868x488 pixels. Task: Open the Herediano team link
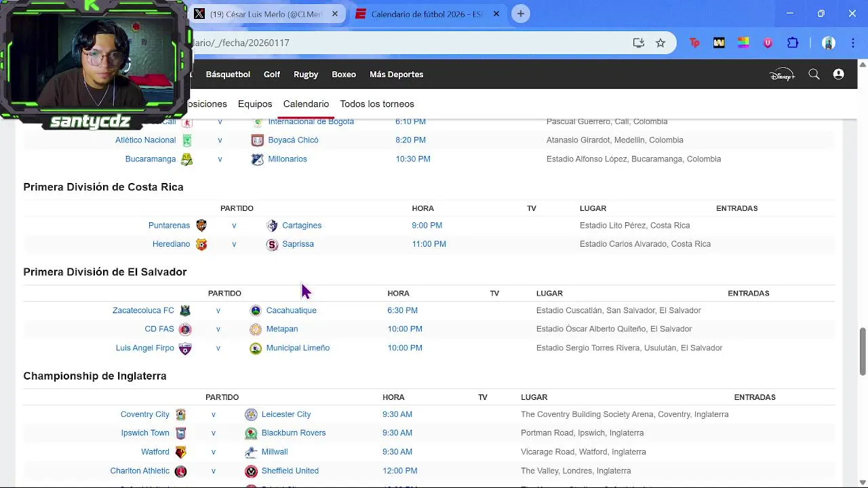pyautogui.click(x=171, y=244)
